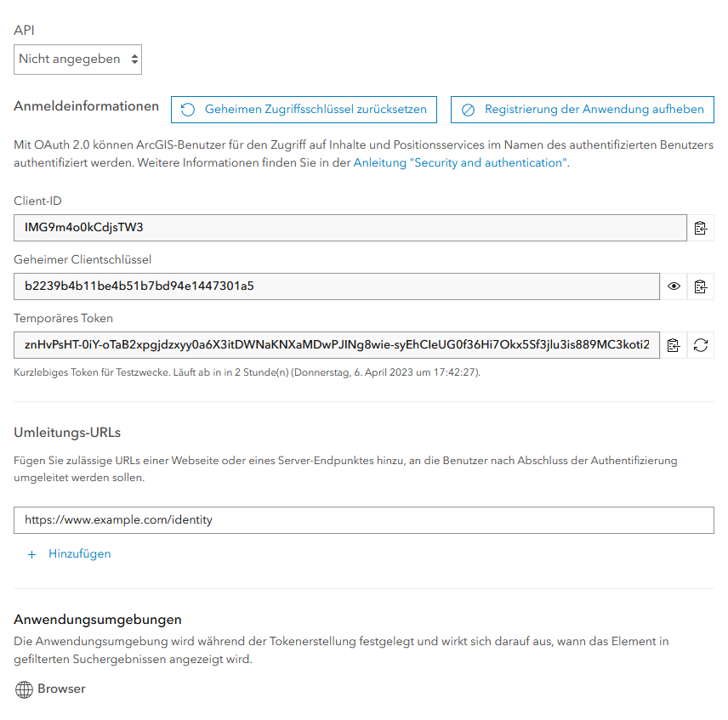Screen dimensions: 728x720
Task: Click the prohibition icon in the Registrierung aufheben button
Action: pyautogui.click(x=468, y=109)
